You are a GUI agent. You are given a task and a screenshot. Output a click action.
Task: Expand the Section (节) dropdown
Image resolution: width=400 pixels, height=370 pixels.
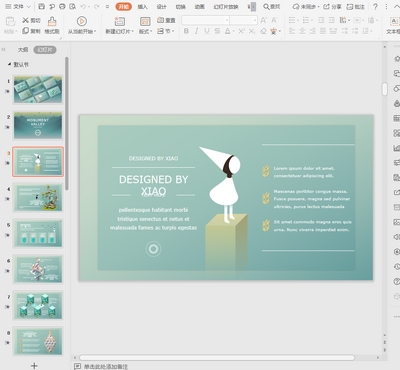pos(166,31)
